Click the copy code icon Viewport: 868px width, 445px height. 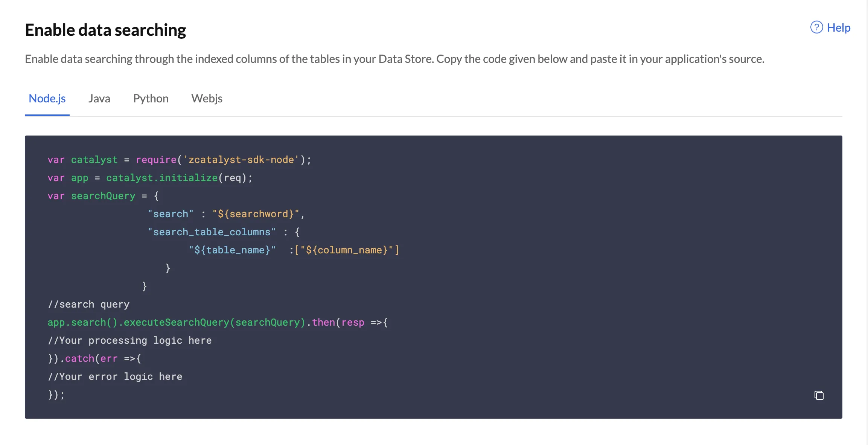point(819,395)
